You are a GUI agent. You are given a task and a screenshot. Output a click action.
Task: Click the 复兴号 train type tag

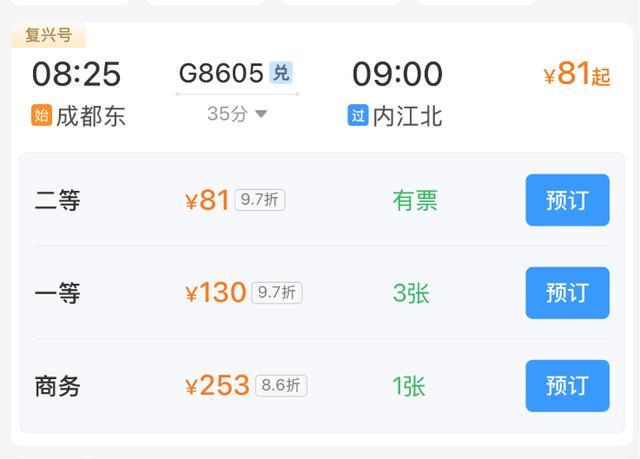[x=48, y=36]
